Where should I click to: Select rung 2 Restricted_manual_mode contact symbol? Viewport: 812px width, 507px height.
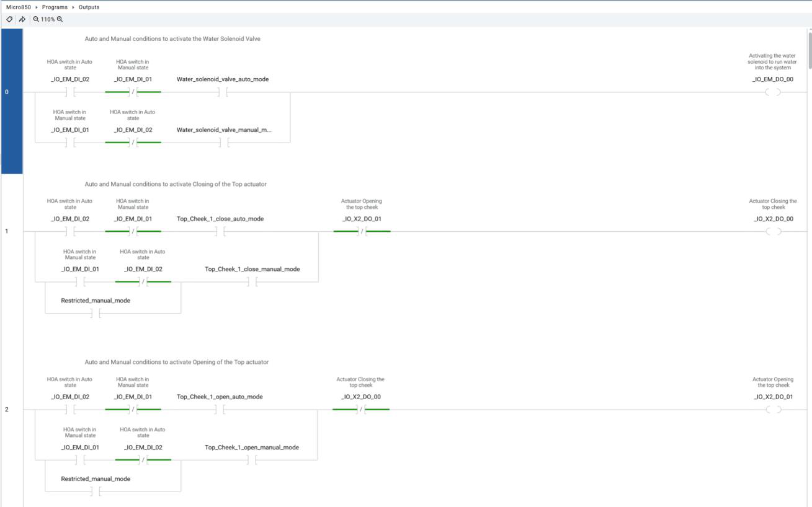[96, 492]
